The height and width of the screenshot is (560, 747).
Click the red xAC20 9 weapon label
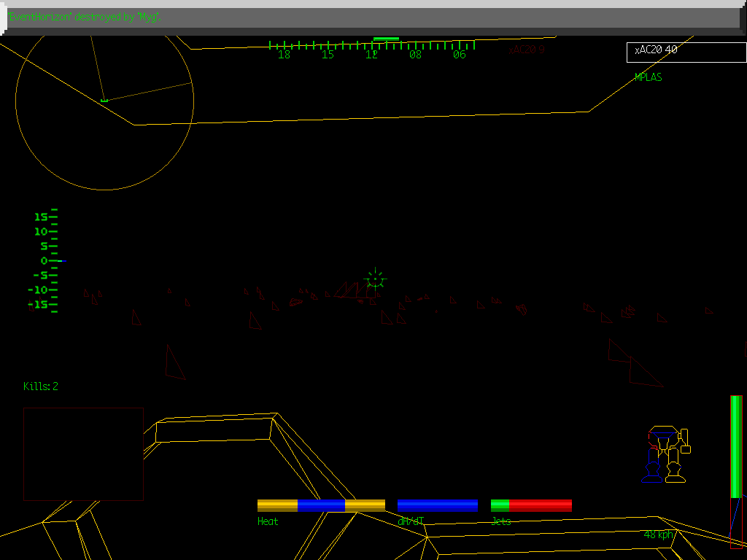526,50
